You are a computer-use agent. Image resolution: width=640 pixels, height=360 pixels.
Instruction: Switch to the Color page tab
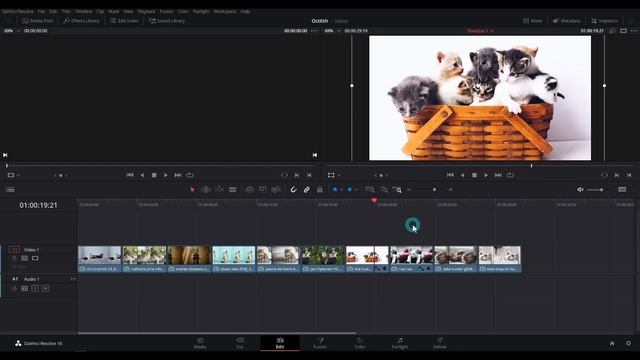360,343
